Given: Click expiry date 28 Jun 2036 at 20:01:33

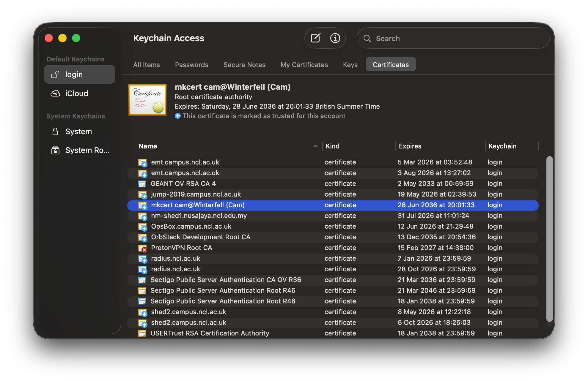Looking at the screenshot, I should (436, 205).
